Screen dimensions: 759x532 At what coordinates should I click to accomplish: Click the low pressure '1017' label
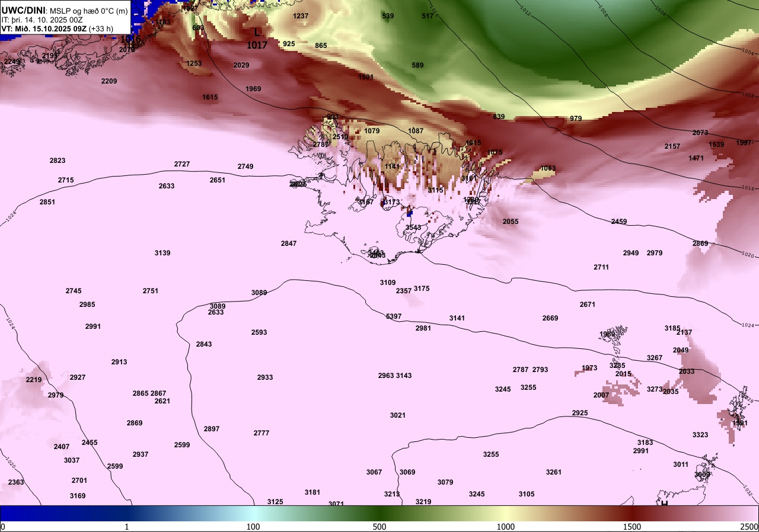257,45
